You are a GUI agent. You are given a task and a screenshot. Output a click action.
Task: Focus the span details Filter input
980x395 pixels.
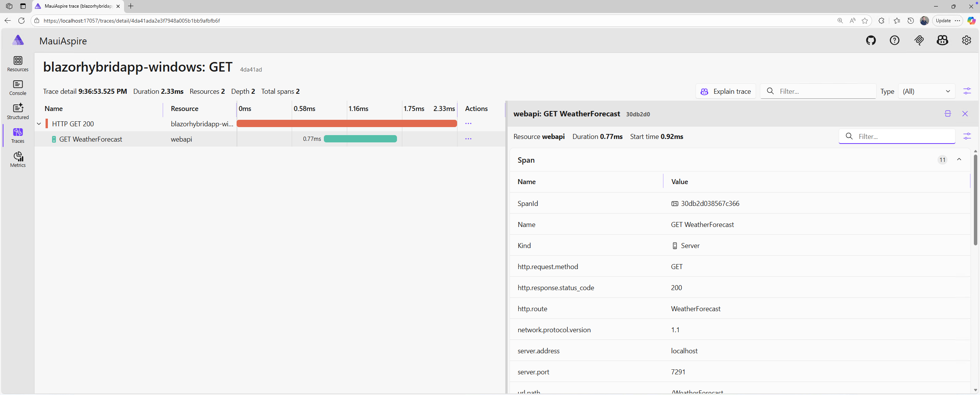897,136
